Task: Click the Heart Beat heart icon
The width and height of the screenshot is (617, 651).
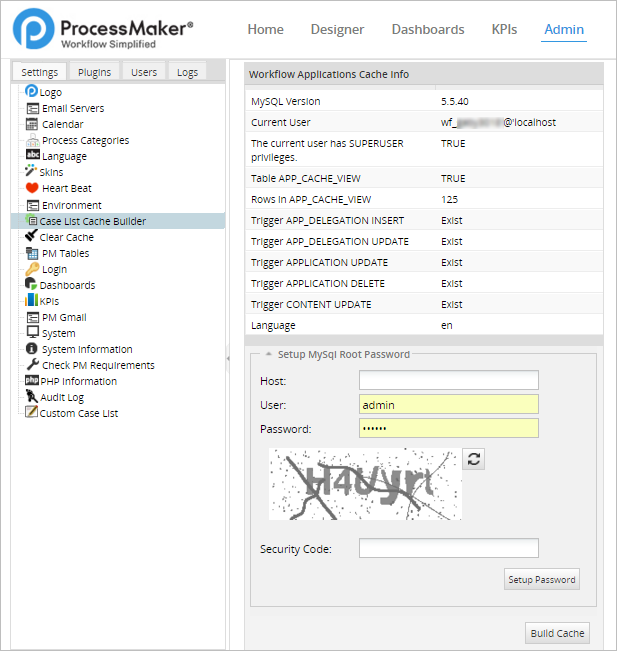Action: pos(32,188)
